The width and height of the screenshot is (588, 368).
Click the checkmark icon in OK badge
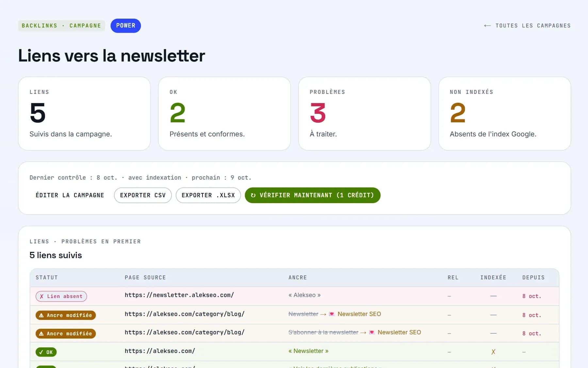point(41,352)
